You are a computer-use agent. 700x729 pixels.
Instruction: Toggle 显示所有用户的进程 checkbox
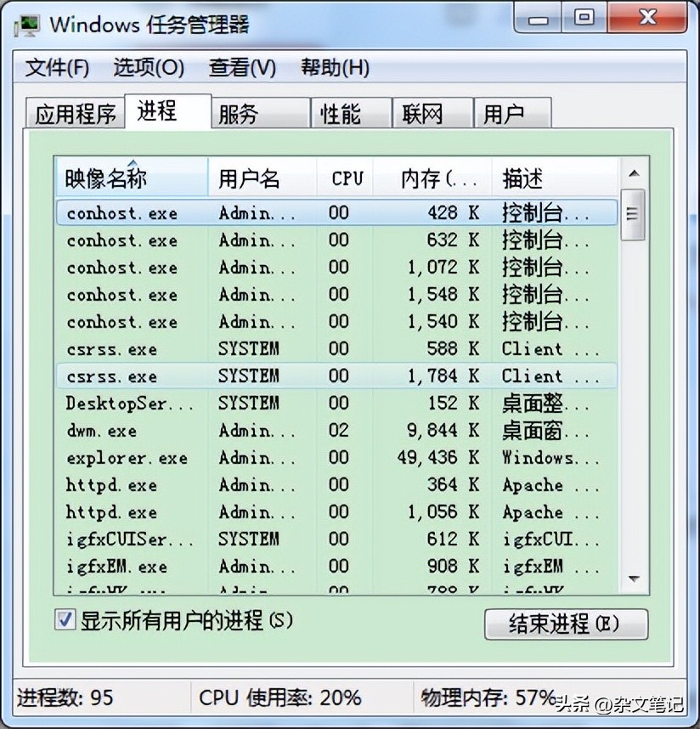click(65, 621)
